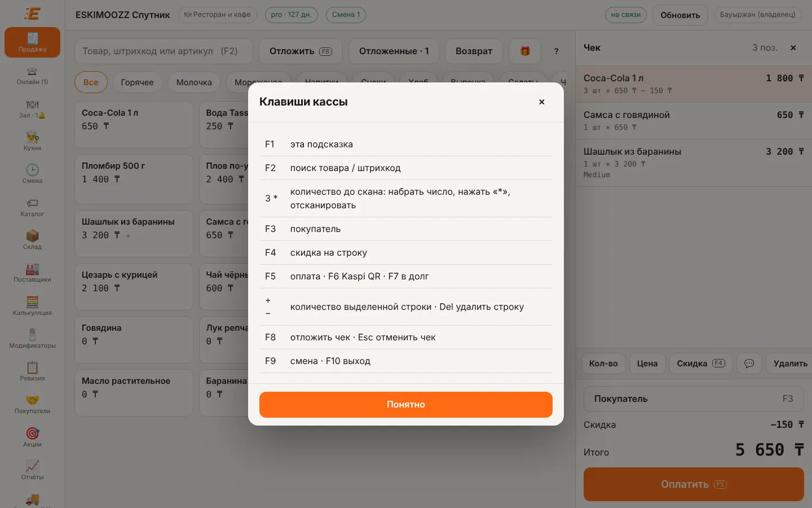This screenshot has height=508, width=812.
Task: Click the Отложить F8 button
Action: (x=301, y=51)
